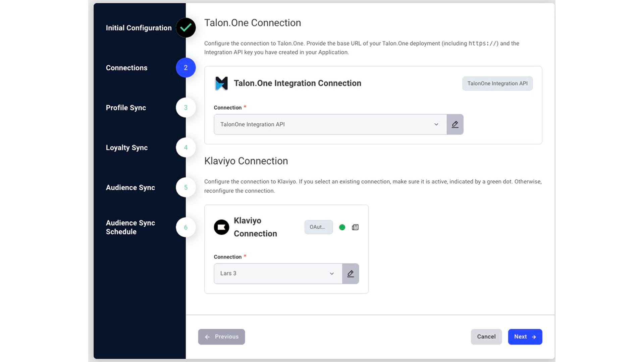This screenshot has width=644, height=362.
Task: Go to the Profile Sync step
Action: 126,108
